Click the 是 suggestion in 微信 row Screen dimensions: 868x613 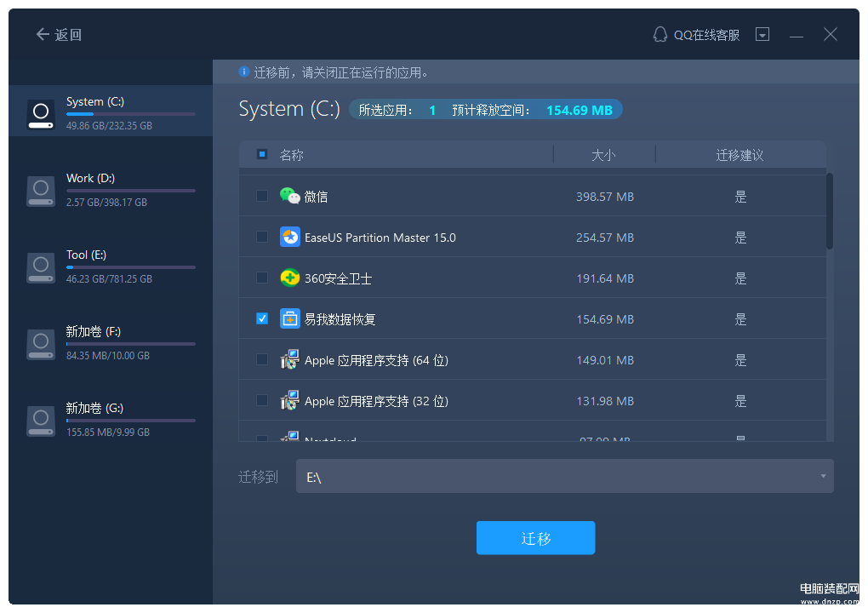coord(740,197)
